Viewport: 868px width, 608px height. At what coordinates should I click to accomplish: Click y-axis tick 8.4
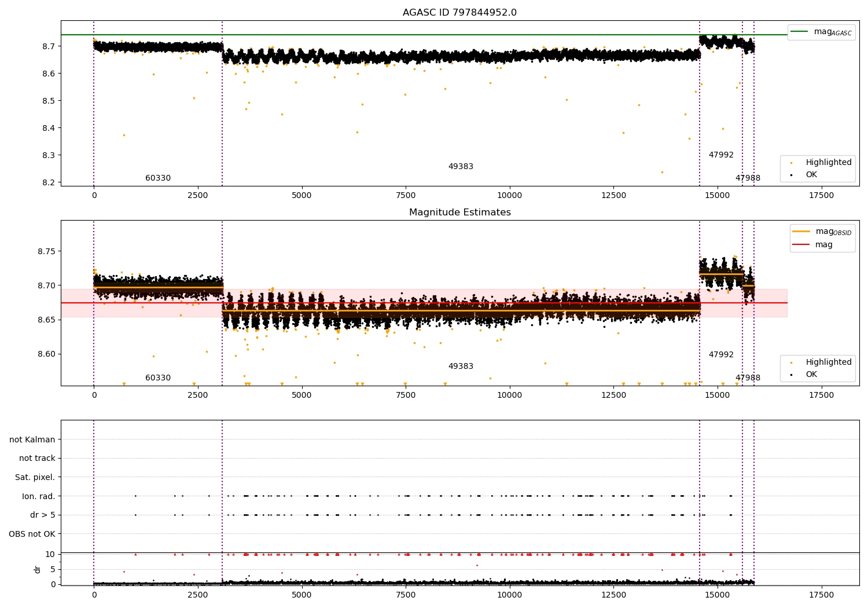click(x=49, y=128)
